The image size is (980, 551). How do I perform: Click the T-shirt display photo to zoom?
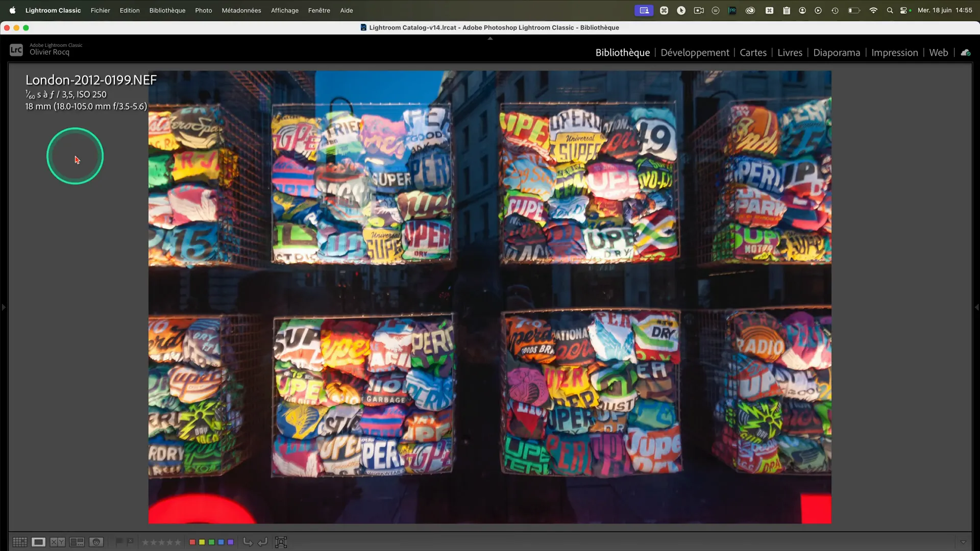click(x=489, y=297)
